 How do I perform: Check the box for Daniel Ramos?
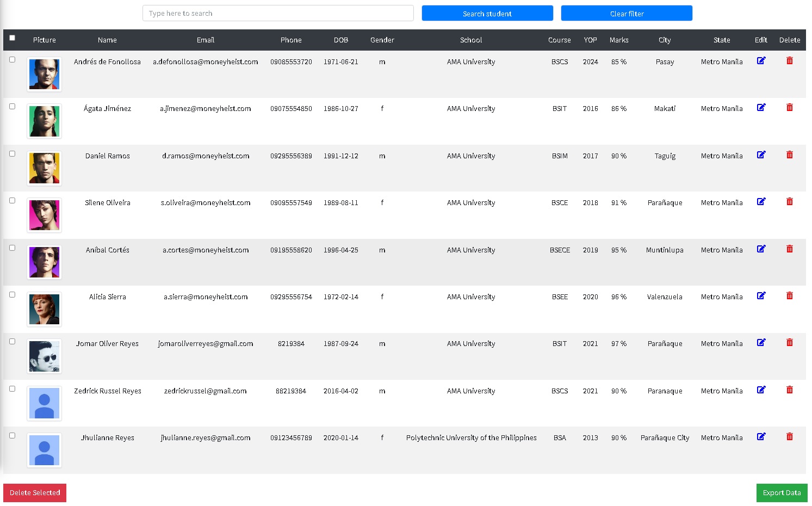12,154
